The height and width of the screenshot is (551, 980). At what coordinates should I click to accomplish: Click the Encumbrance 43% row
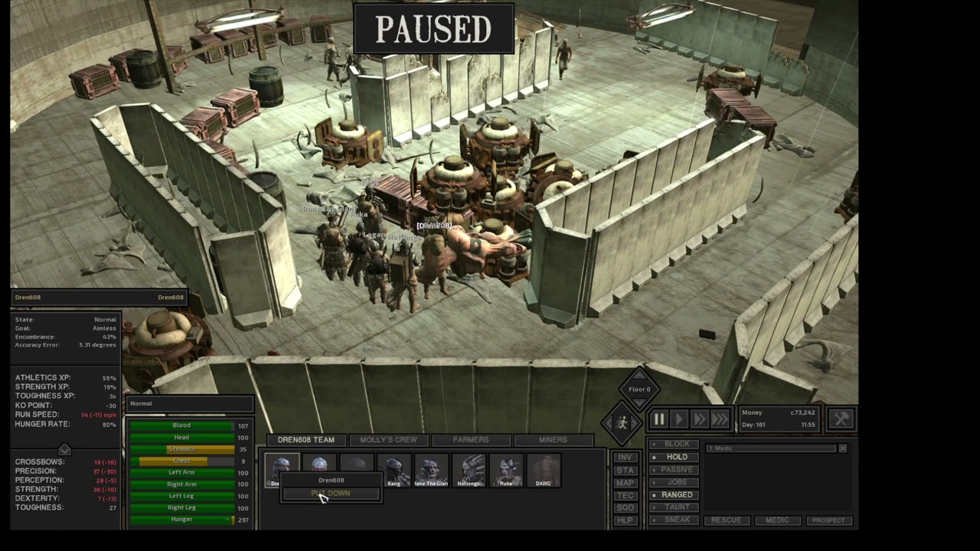66,337
